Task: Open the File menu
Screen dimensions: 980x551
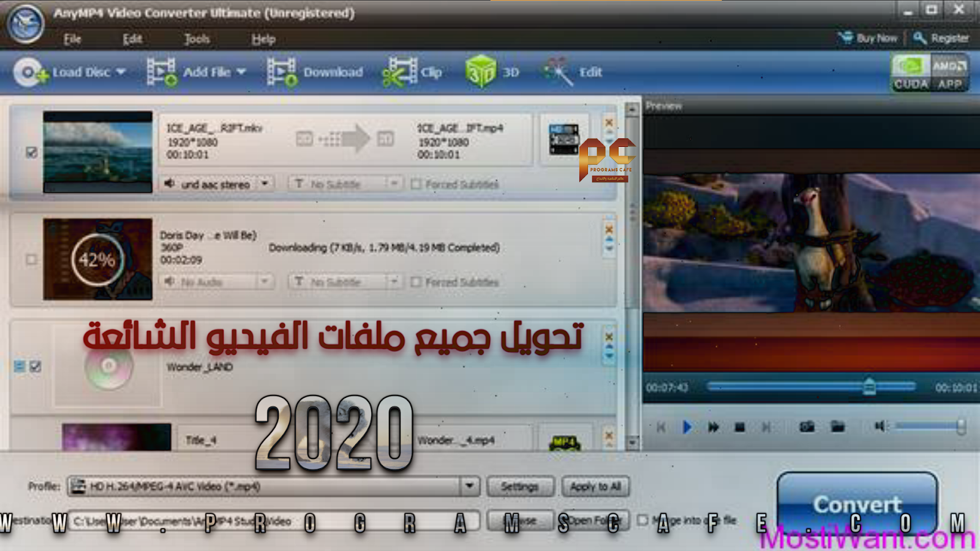Action: click(72, 39)
